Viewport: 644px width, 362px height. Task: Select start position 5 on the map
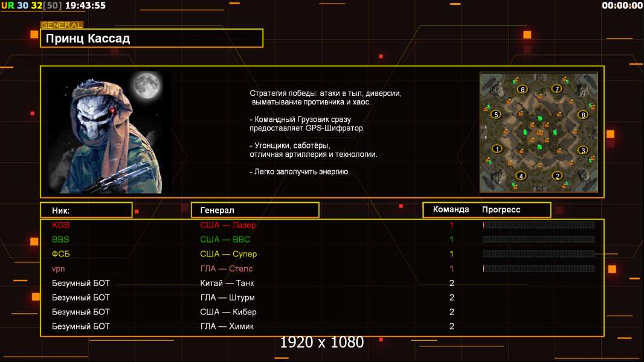pyautogui.click(x=496, y=115)
